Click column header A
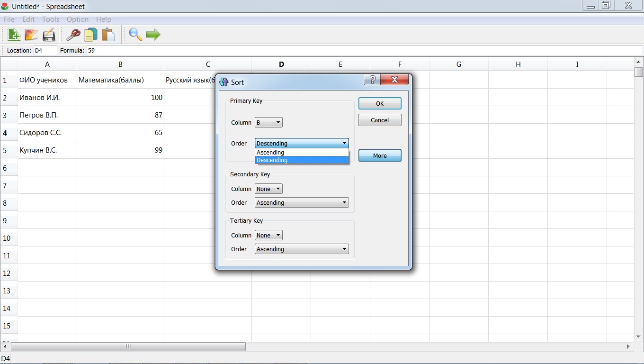The image size is (644, 364). [47, 64]
